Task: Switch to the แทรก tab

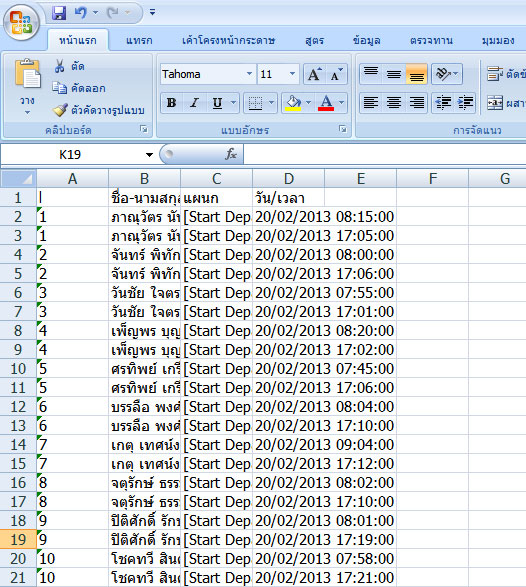Action: (x=139, y=40)
